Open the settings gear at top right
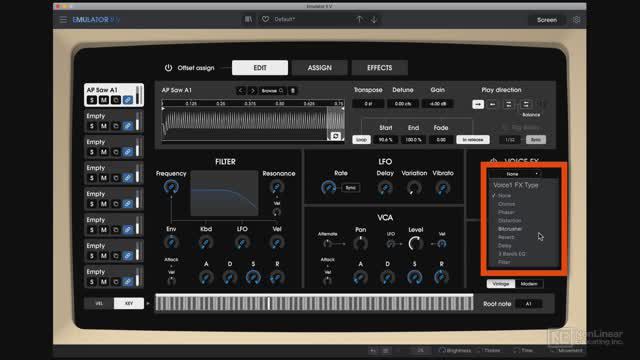This screenshot has width=640, height=360. (x=576, y=20)
